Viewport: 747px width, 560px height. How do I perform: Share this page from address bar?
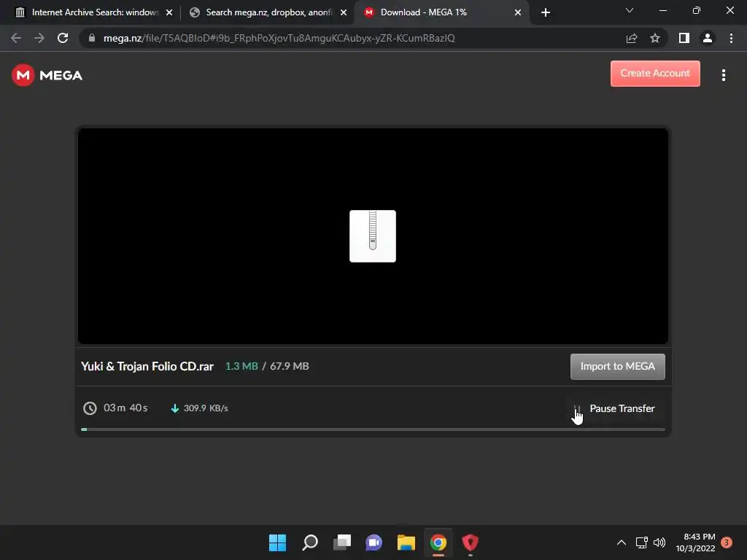coord(632,38)
